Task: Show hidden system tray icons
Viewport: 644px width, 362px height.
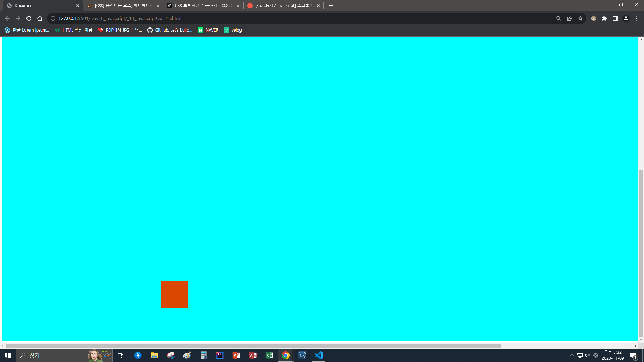Action: (572, 355)
